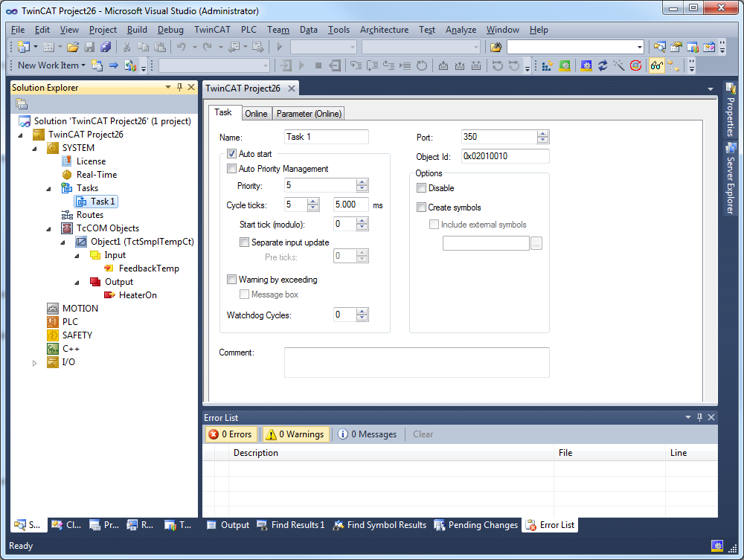Switch to the Online tab
Screen dimensions: 744x560
pos(256,113)
